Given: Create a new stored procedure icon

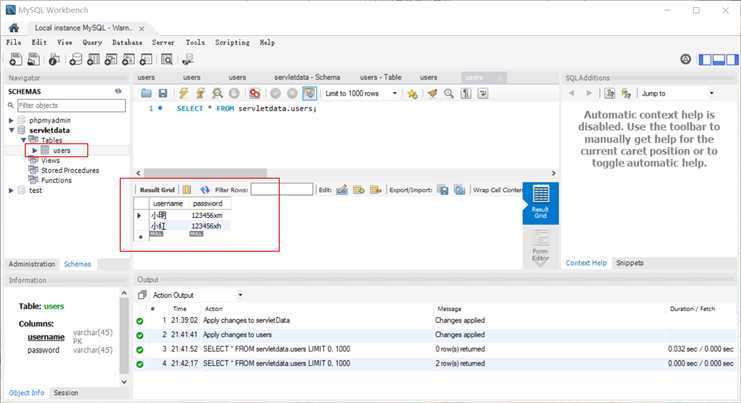Looking at the screenshot, I should (128, 59).
